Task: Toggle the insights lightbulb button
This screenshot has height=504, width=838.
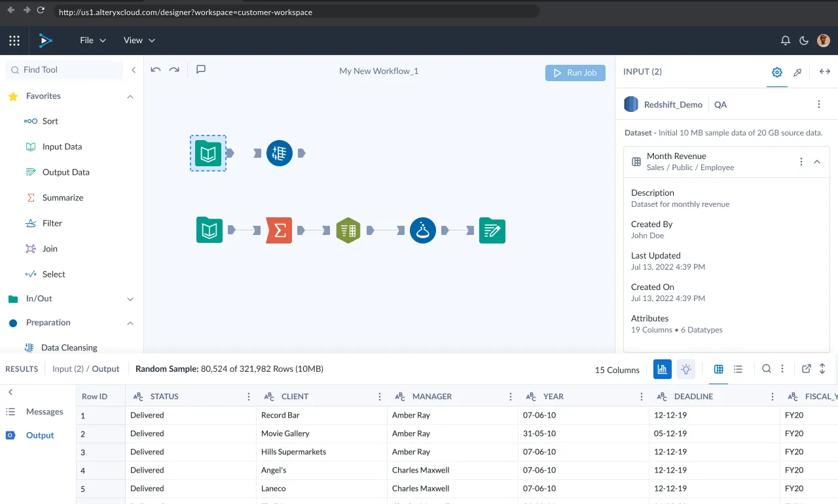Action: [686, 369]
